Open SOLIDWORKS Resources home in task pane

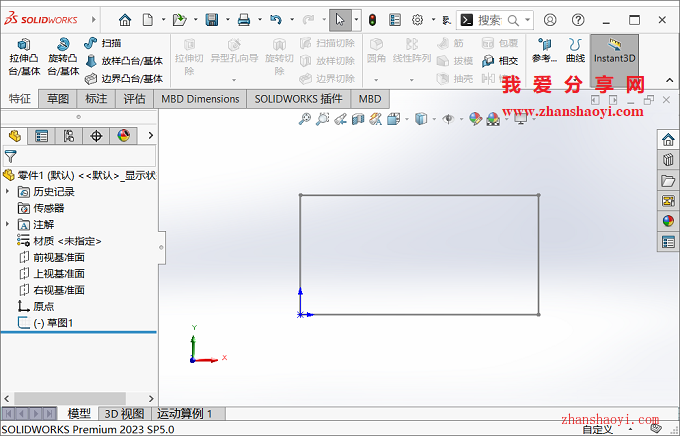(668, 140)
